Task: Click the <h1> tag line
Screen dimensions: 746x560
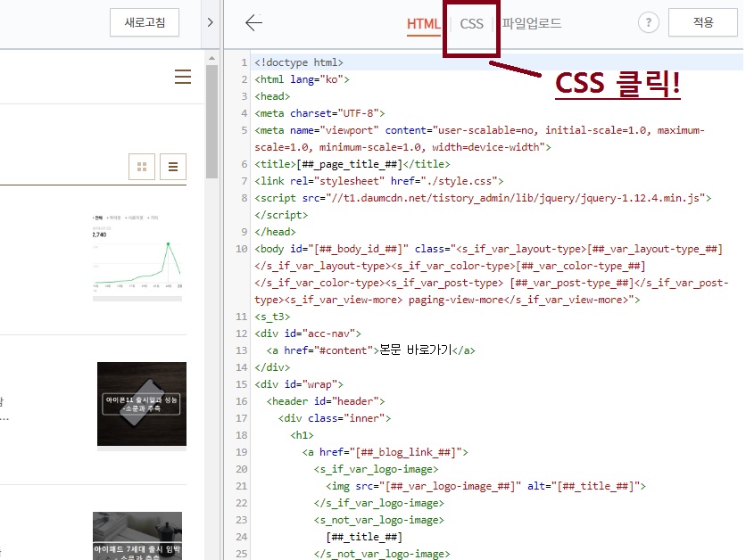Action: [302, 435]
